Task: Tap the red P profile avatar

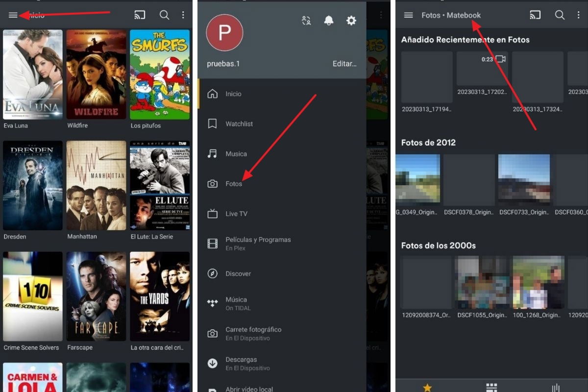Action: pos(224,32)
